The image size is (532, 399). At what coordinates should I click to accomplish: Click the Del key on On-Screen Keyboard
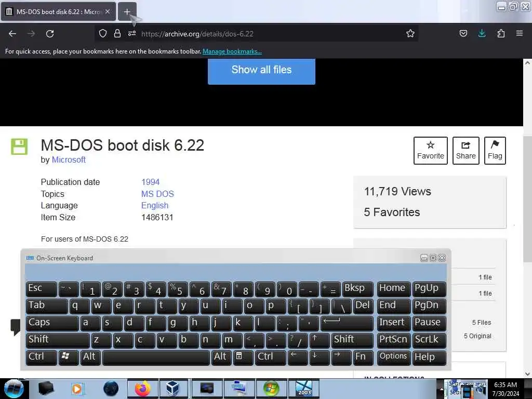tap(363, 306)
